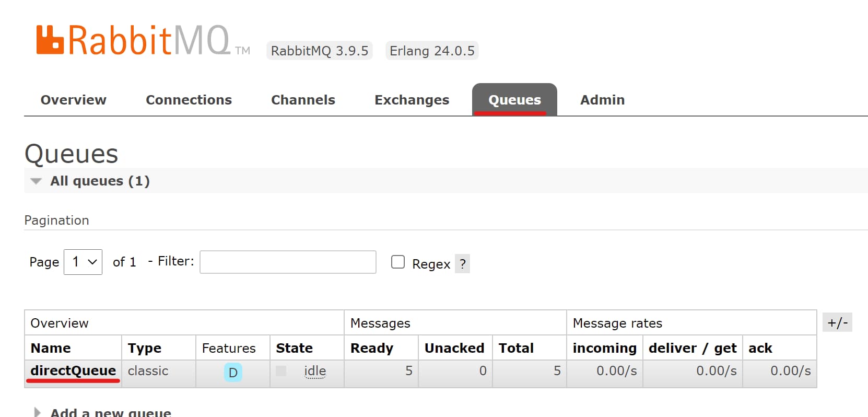The height and width of the screenshot is (417, 868).
Task: Focus the Filter input field
Action: 288,262
